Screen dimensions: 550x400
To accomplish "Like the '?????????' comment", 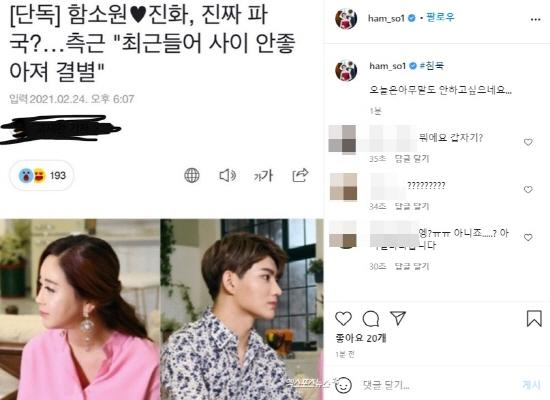I will point(528,190).
